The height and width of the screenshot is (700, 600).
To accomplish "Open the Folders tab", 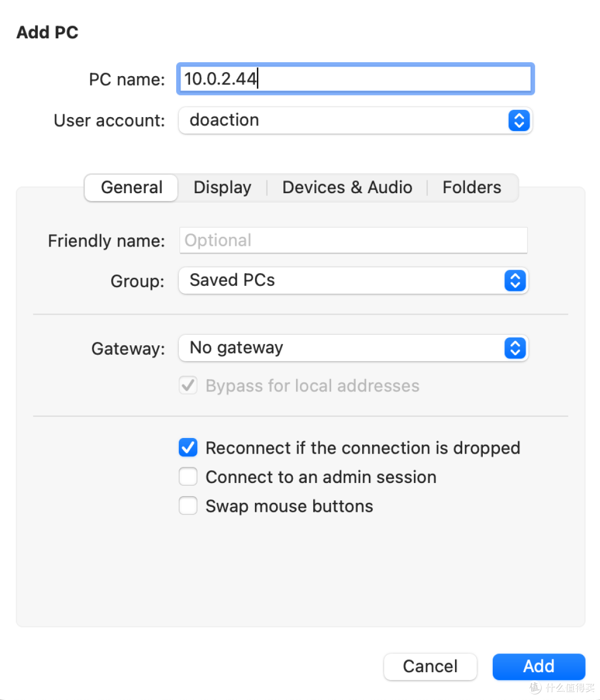I will tap(472, 188).
